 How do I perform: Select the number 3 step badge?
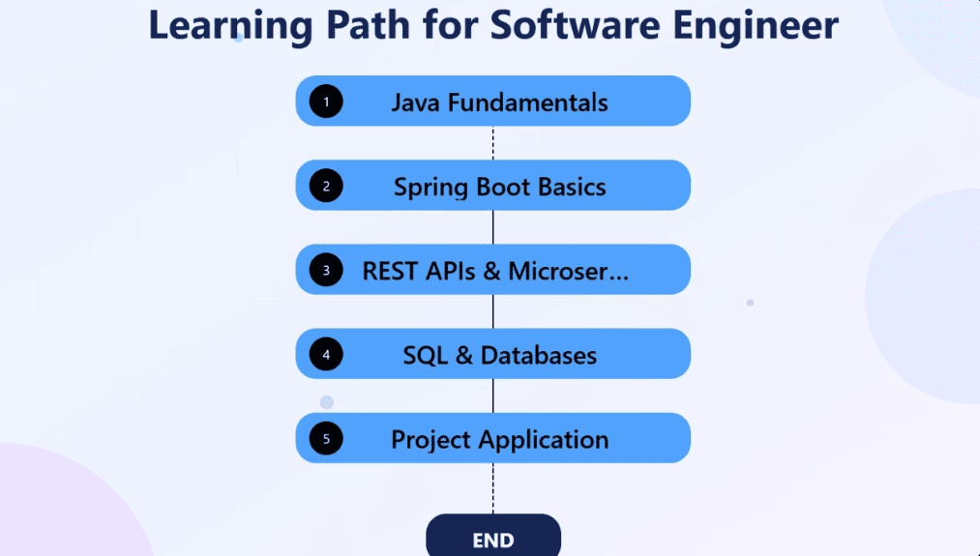326,270
